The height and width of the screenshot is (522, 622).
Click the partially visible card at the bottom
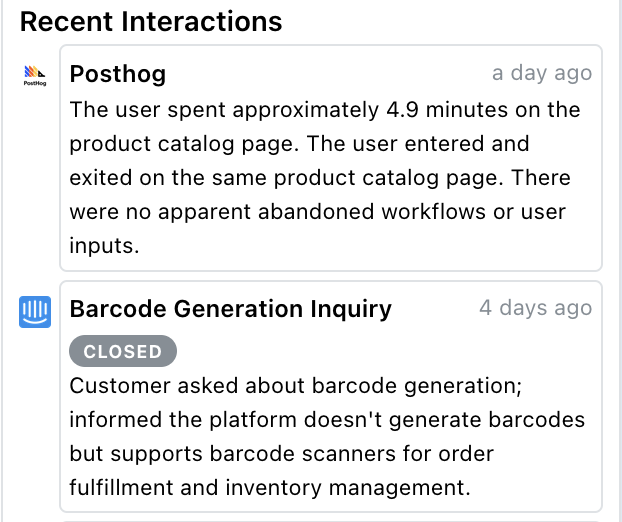330,519
